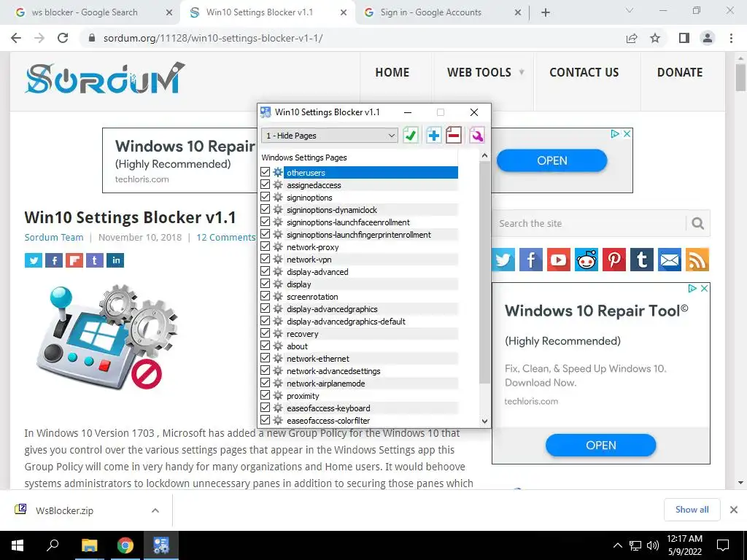Share the article on LinkedIn
The image size is (747, 560).
pos(115,260)
